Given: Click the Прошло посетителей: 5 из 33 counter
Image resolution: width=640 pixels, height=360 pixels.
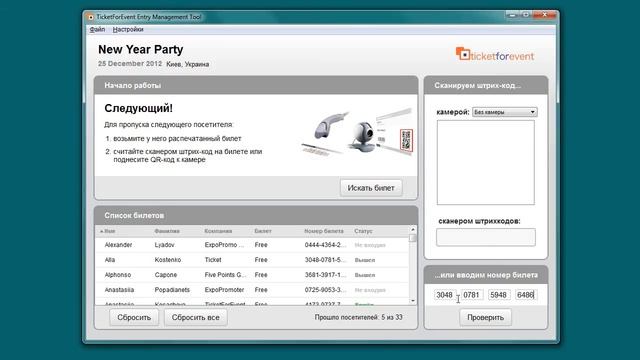Looking at the screenshot, I should 358,317.
